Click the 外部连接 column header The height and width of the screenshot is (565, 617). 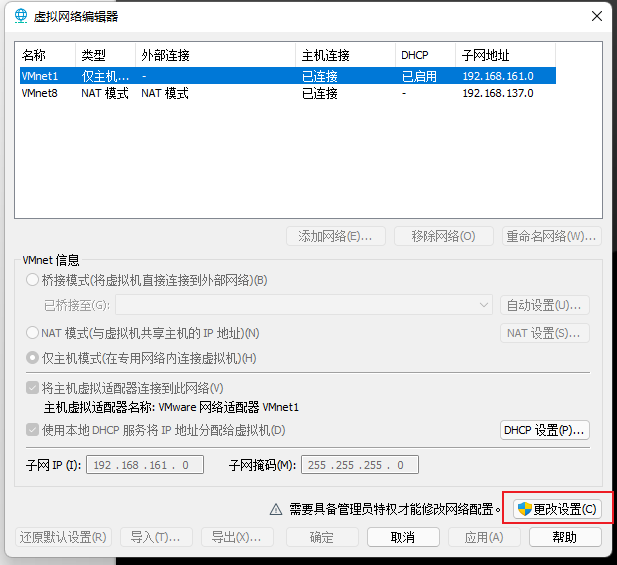(x=215, y=55)
